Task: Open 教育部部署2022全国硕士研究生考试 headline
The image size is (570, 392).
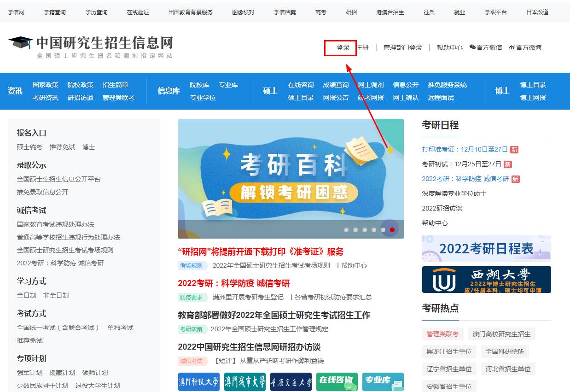Action: click(x=274, y=315)
